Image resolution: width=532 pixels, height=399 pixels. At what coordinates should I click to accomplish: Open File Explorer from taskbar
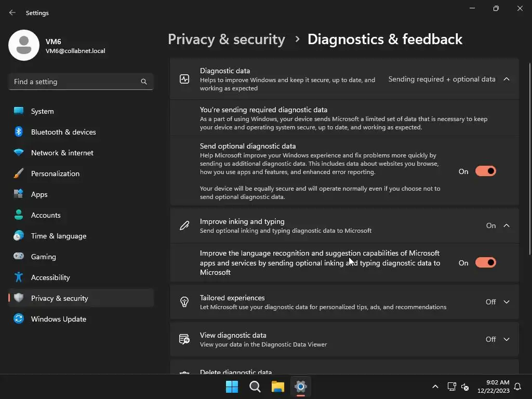pos(278,387)
